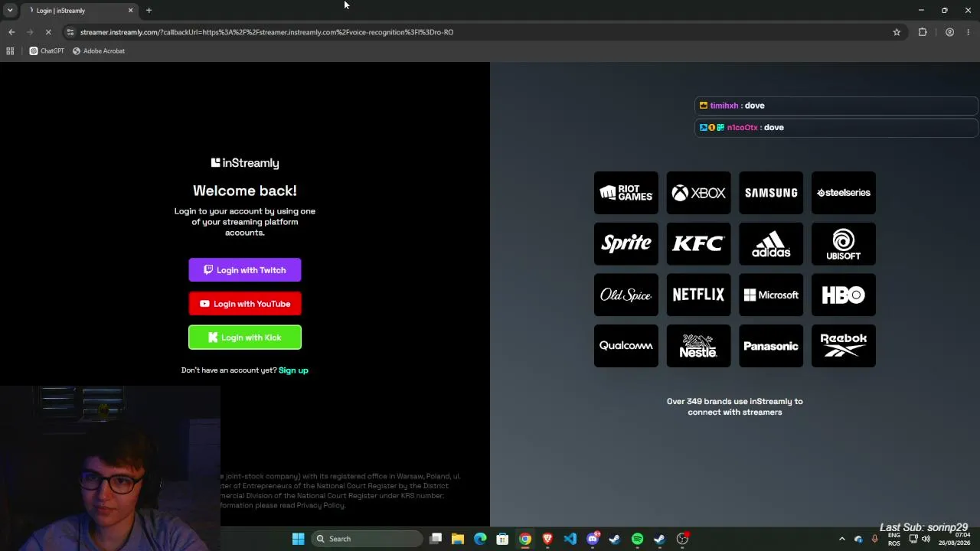Viewport: 980px width, 551px height.
Task: Open Discord from the taskbar
Action: pos(593,539)
